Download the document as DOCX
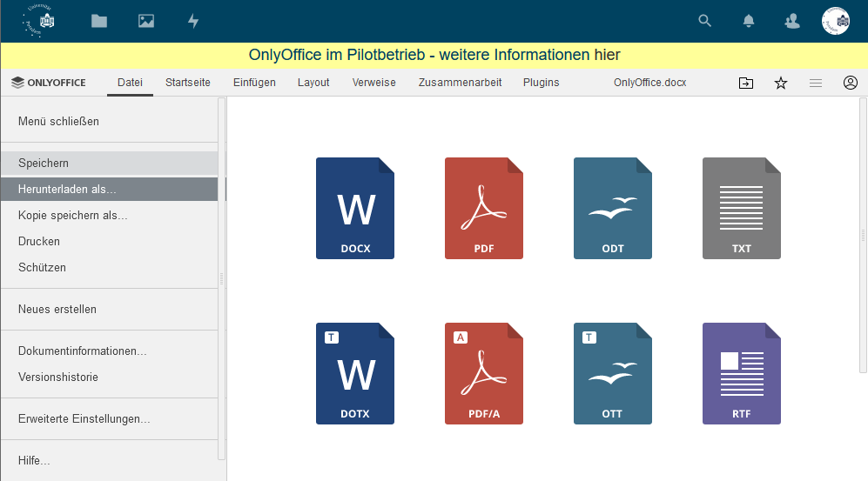This screenshot has width=868, height=481. (355, 209)
